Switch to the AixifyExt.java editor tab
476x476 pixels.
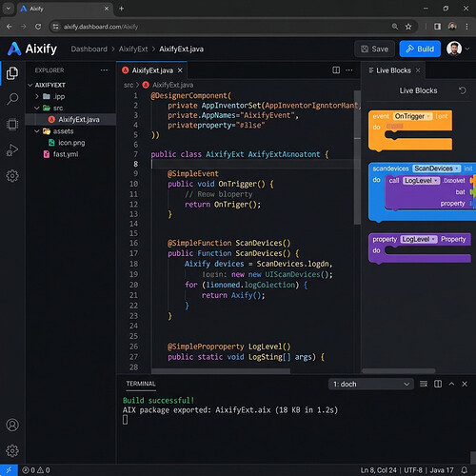(x=152, y=70)
